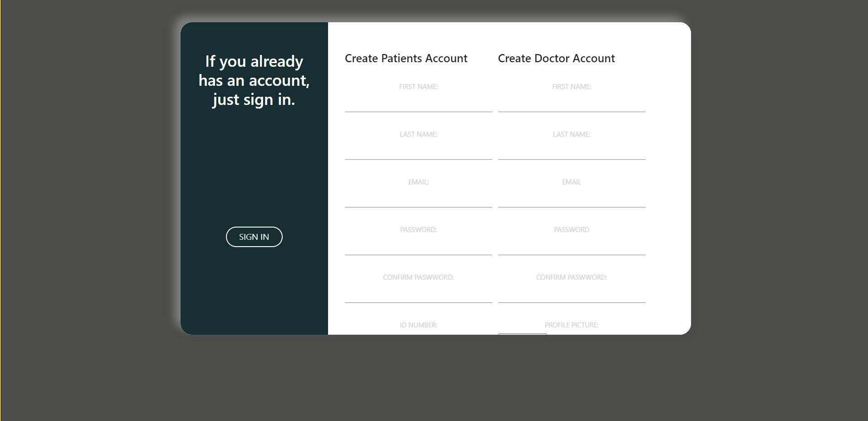Click the doctor EMAIL label

click(572, 182)
